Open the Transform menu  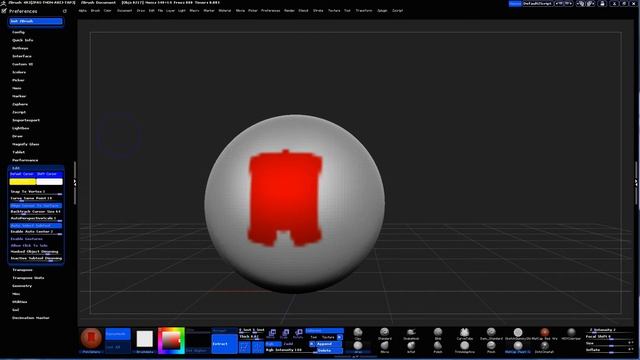click(364, 11)
